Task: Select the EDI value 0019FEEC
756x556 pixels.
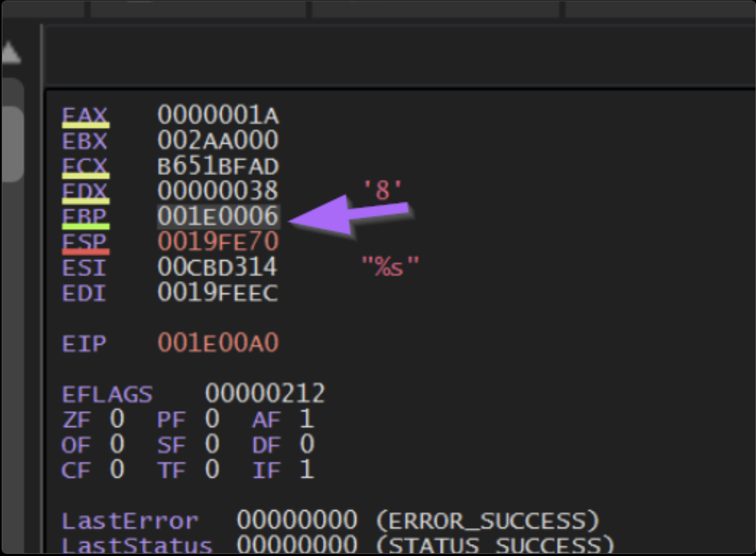Action: coord(218,293)
